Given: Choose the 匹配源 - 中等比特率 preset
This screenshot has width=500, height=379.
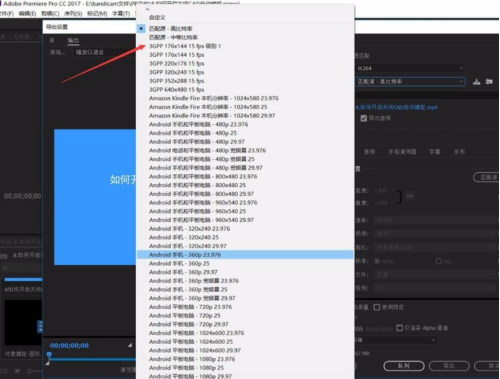Looking at the screenshot, I should (245, 37).
